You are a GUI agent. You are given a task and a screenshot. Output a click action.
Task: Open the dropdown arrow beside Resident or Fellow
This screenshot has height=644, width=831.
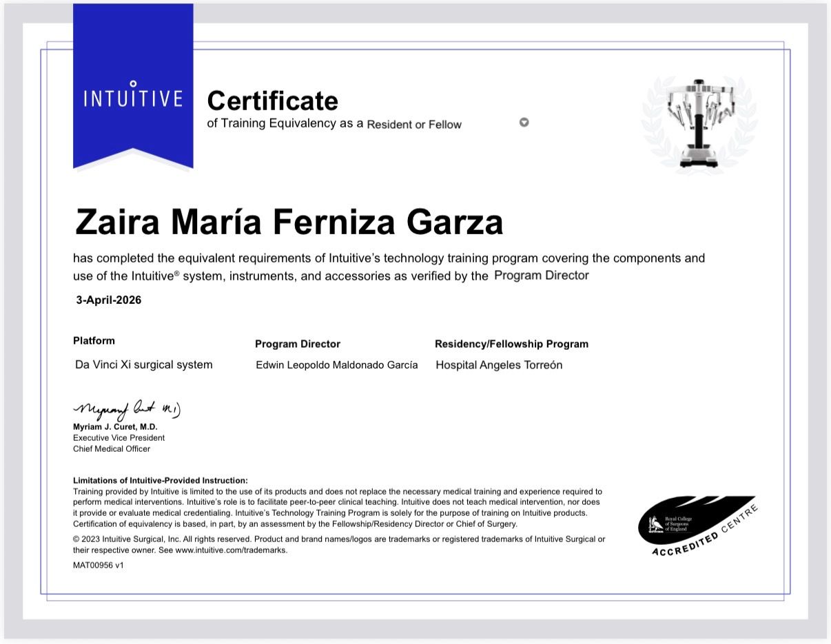pyautogui.click(x=524, y=123)
